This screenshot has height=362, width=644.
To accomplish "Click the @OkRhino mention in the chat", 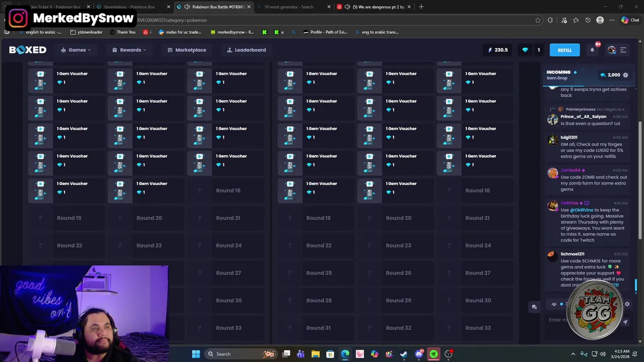I will [582, 210].
